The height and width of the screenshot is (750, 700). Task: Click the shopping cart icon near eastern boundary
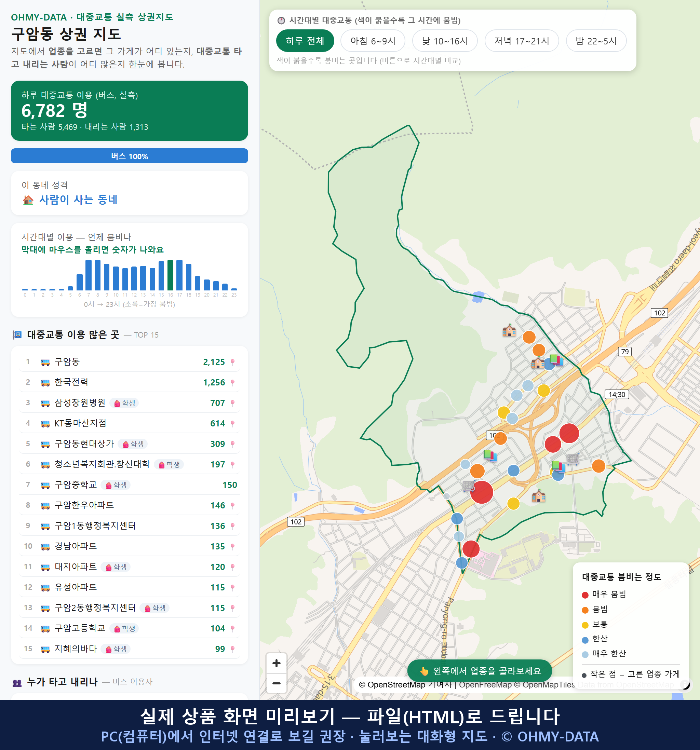coord(573,459)
